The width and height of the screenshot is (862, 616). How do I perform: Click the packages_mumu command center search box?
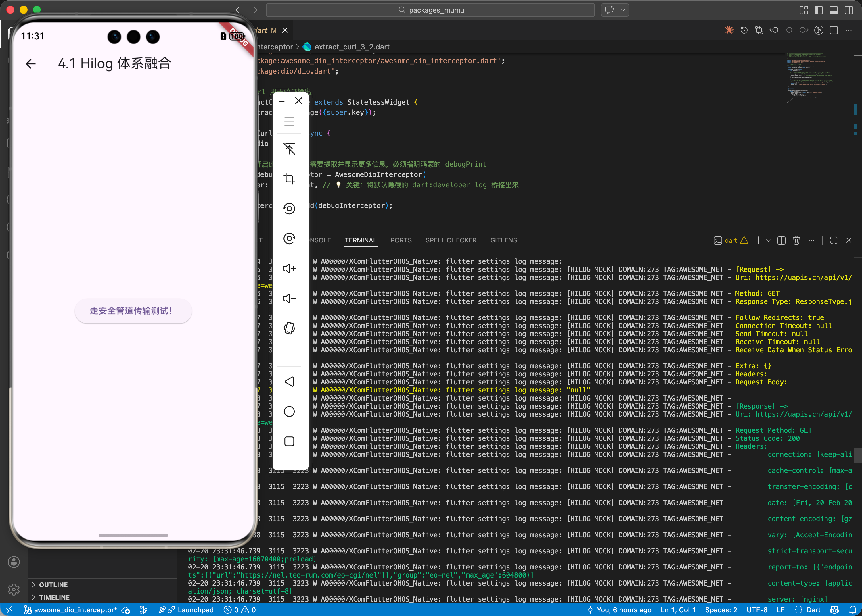430,10
